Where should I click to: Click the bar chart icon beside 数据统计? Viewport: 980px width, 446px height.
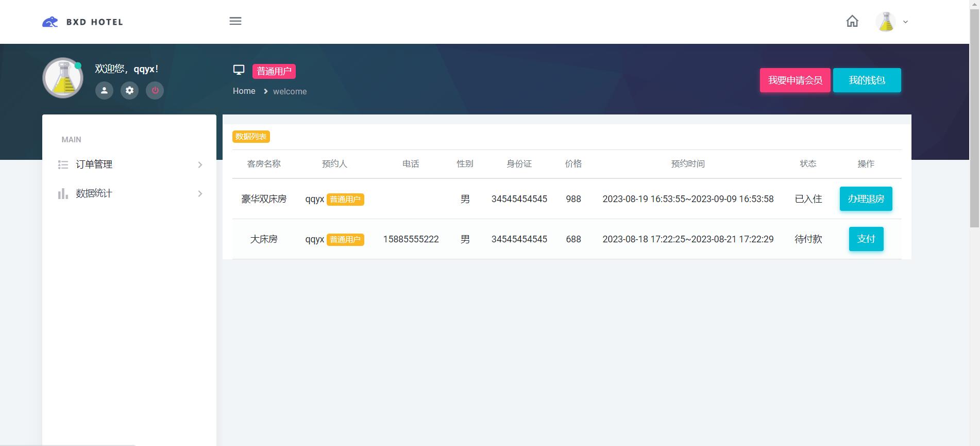click(63, 193)
